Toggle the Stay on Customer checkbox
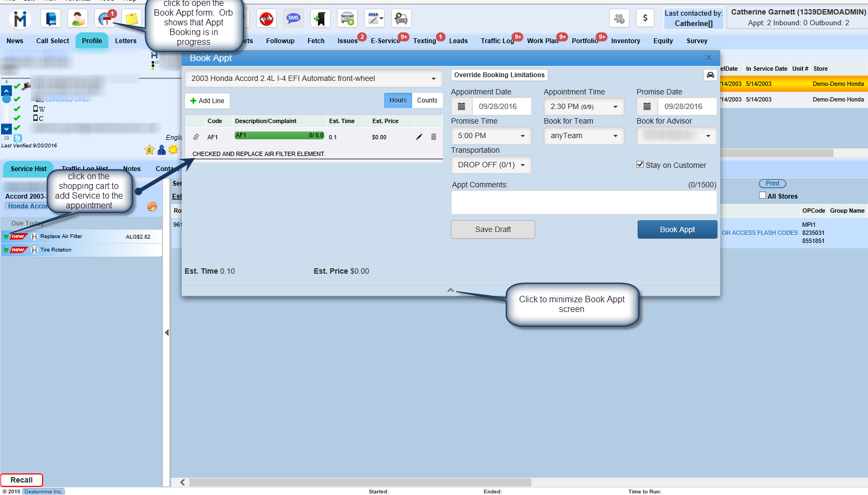This screenshot has height=495, width=868. [640, 165]
